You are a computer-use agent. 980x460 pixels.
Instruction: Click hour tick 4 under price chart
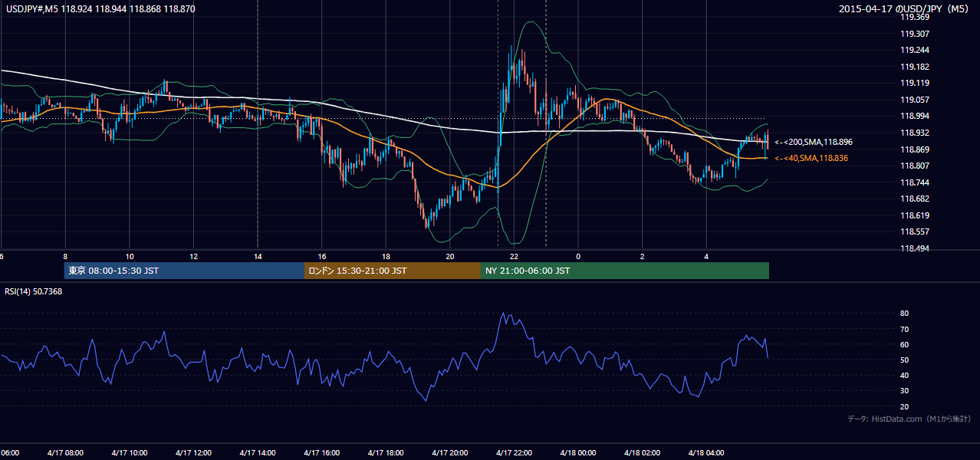click(x=707, y=256)
